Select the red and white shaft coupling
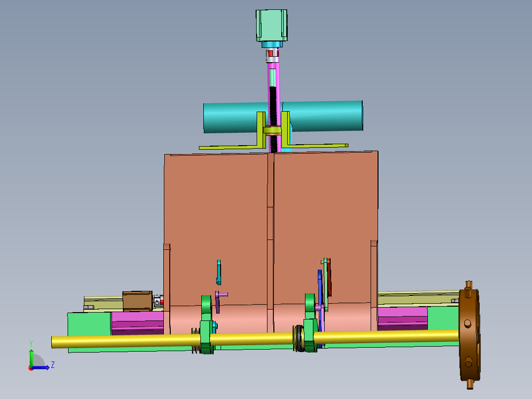The image size is (532, 399). click(x=272, y=56)
